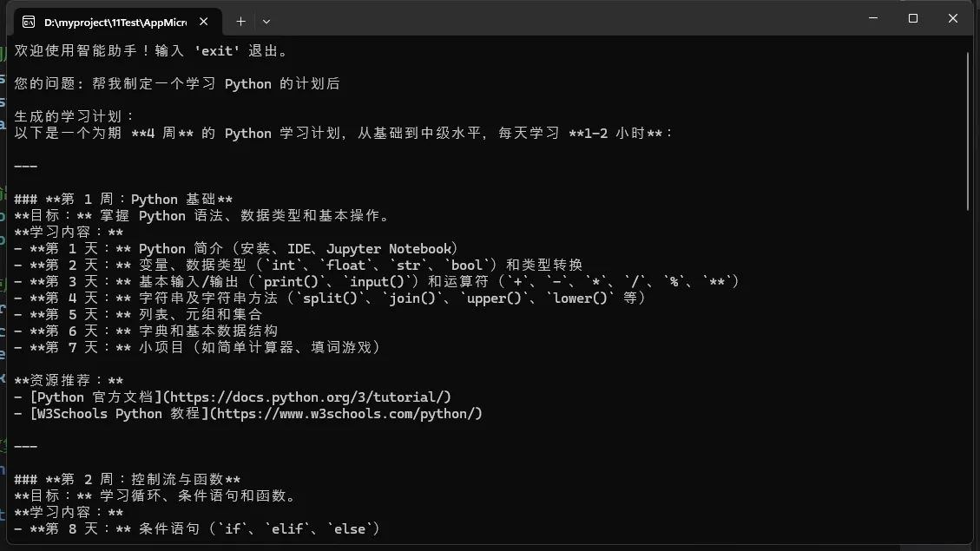Minimize the terminal window

click(872, 18)
